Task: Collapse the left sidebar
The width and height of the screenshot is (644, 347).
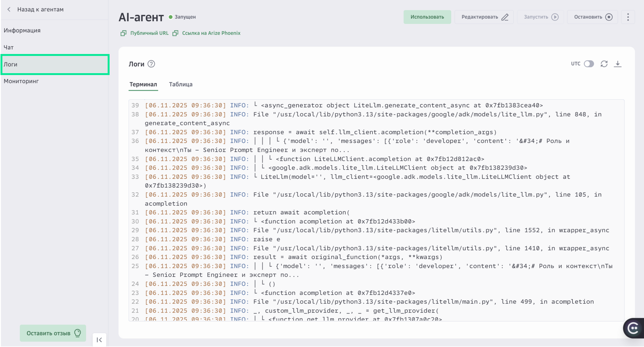Action: (x=99, y=340)
